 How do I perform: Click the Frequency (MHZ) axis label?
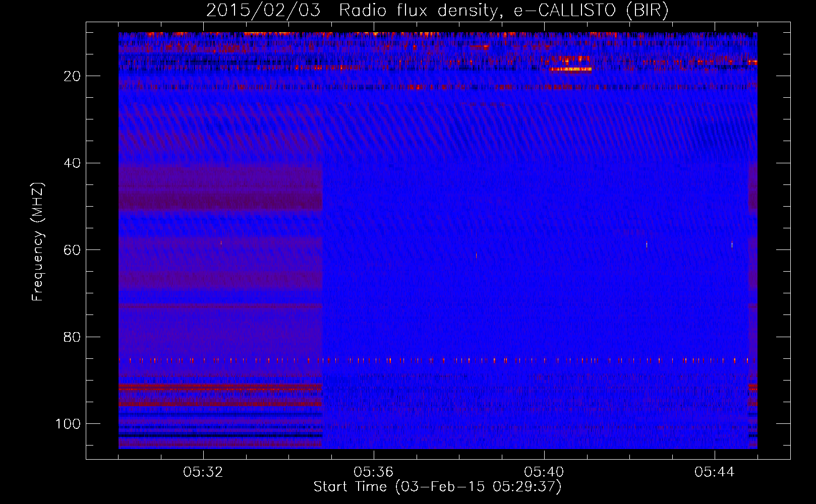pos(38,242)
